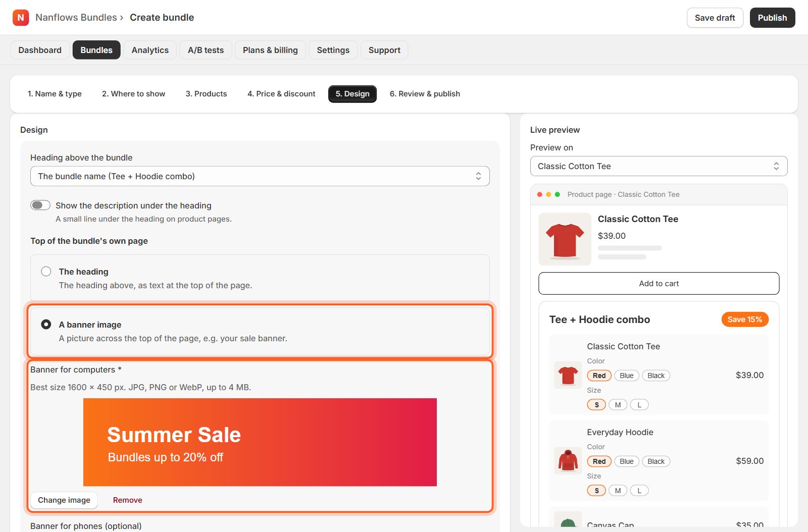Viewport: 808px width, 532px height.
Task: Choose Blue color for Classic Cotton Tee
Action: pyautogui.click(x=627, y=376)
